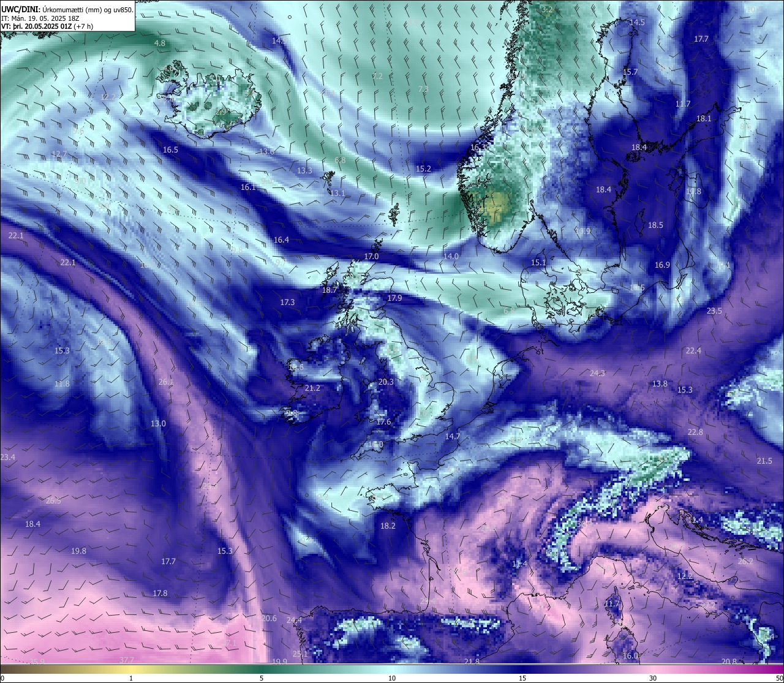
Task: Click the 21.5 map value
Action: [x=764, y=461]
